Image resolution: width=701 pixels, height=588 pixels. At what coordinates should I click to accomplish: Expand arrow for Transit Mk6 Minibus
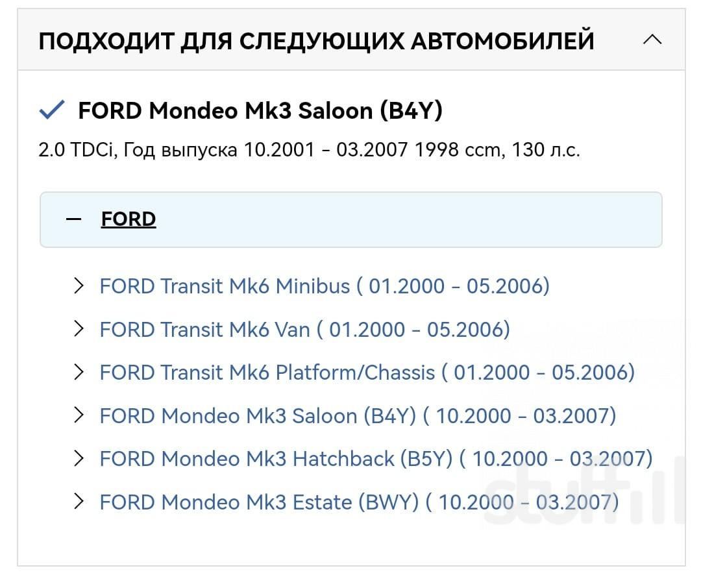click(x=79, y=286)
